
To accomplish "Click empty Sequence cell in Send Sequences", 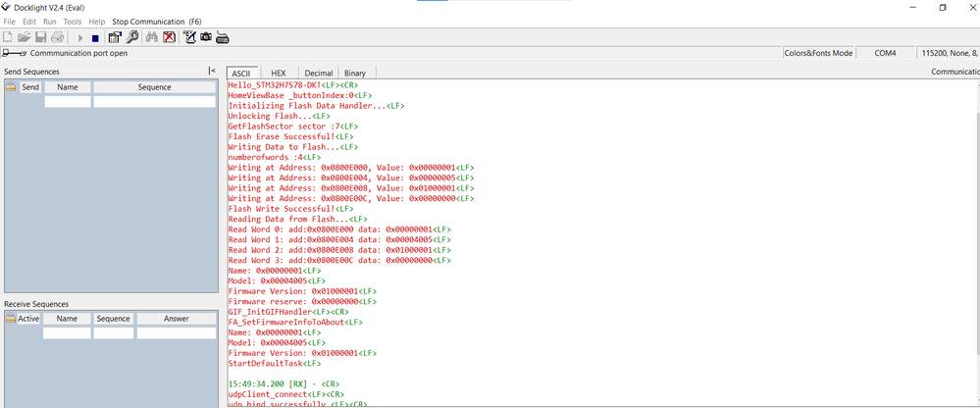I will [154, 101].
